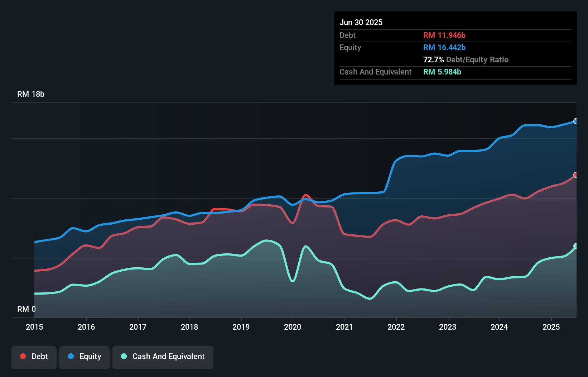
Task: Click the tooltip date Jun 30 2025
Action: [x=361, y=22]
